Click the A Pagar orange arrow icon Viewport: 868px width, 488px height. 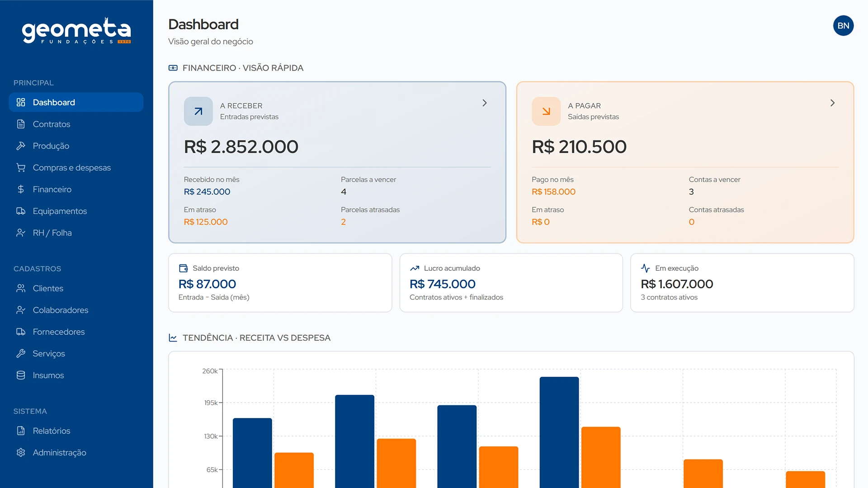pos(546,111)
